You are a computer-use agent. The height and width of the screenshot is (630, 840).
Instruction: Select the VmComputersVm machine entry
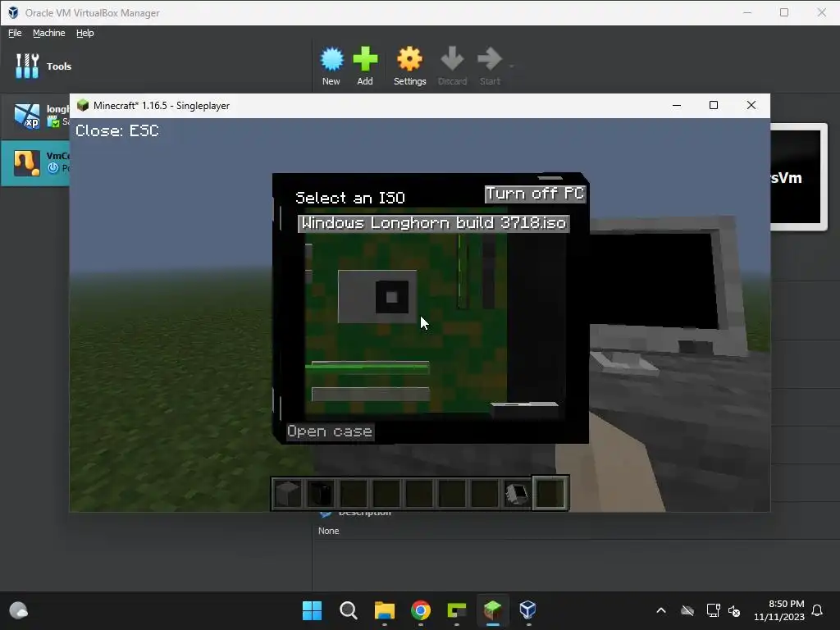tap(35, 162)
